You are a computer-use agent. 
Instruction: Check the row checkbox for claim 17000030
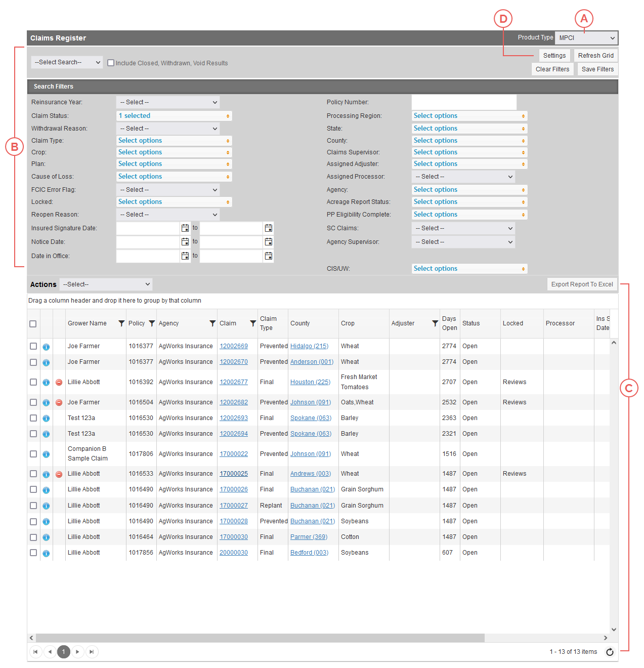[33, 537]
